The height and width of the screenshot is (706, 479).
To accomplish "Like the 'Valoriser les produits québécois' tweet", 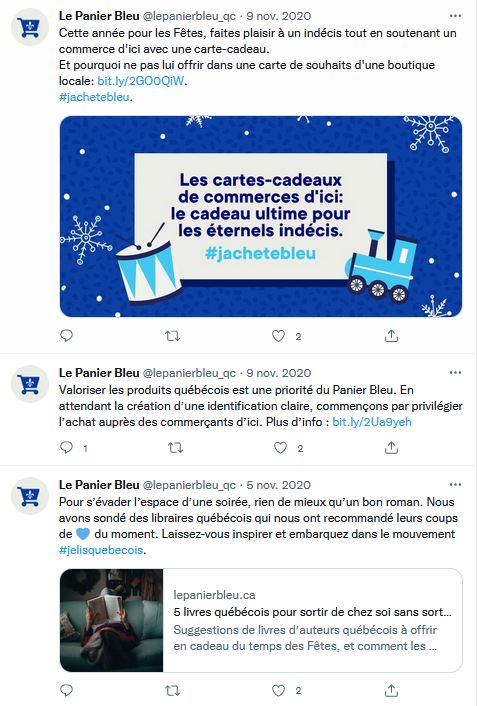I will (x=280, y=448).
